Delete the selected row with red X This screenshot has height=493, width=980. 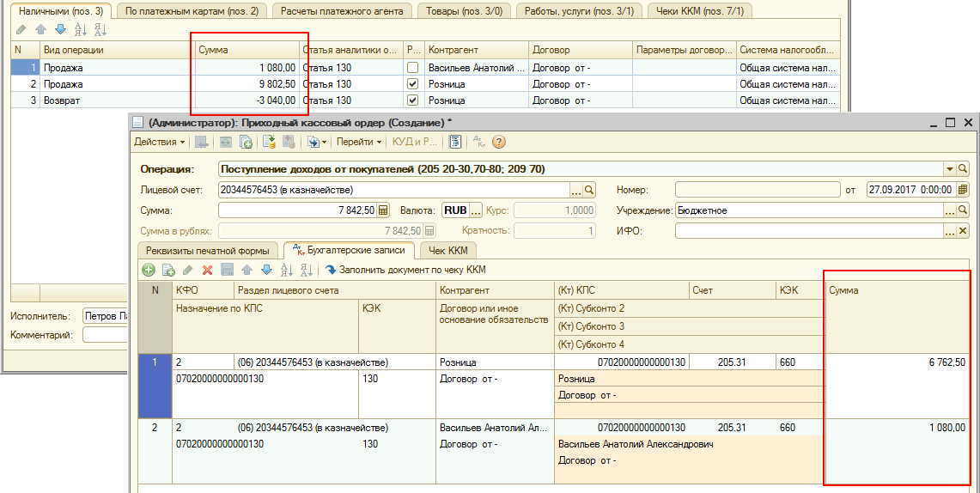(x=207, y=270)
